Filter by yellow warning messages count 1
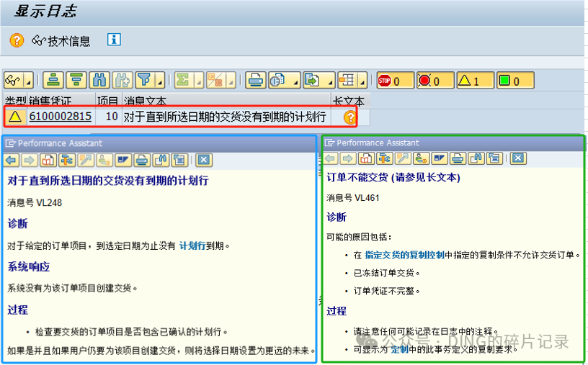Image resolution: width=588 pixels, height=365 pixels. click(x=475, y=80)
